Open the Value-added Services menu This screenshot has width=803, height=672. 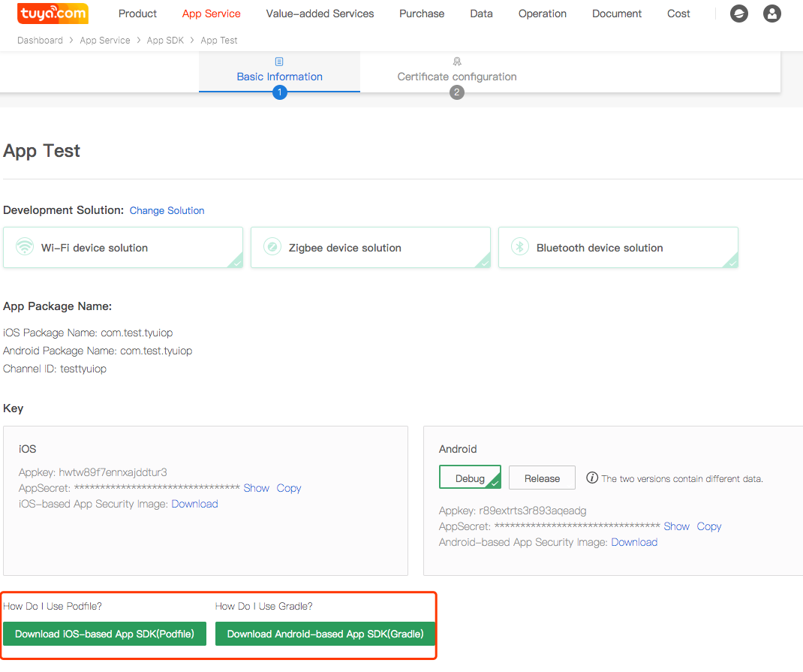(x=320, y=14)
